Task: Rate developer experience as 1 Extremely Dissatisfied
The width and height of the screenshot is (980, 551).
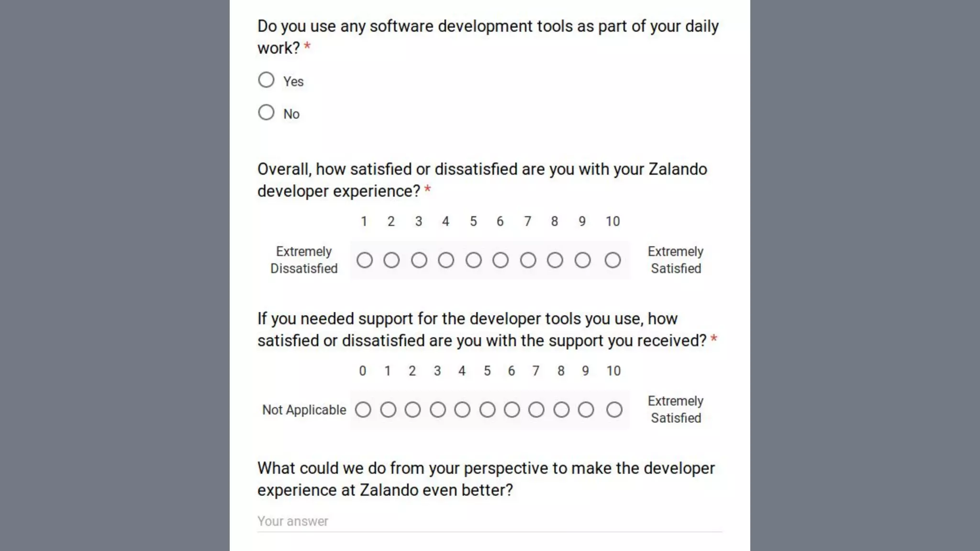Action: point(365,260)
